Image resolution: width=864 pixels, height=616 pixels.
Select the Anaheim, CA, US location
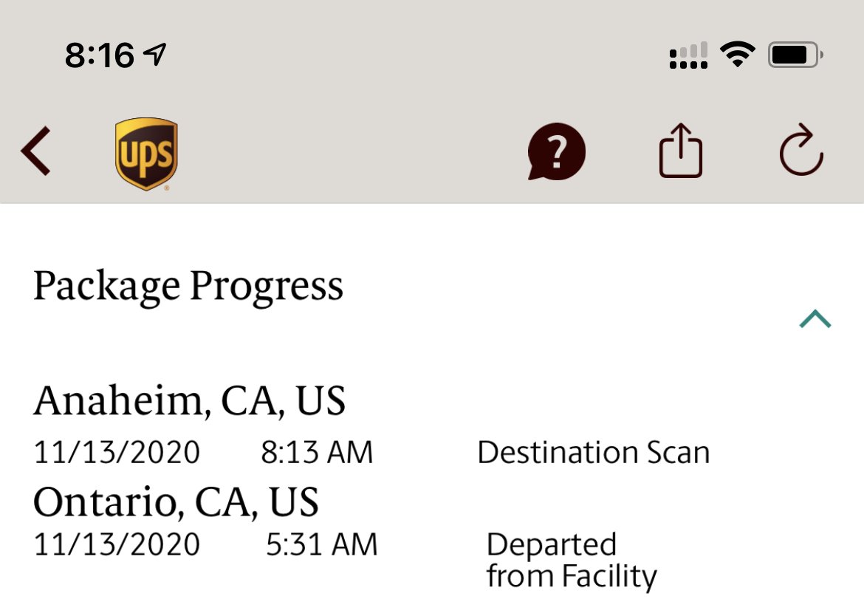pos(190,400)
